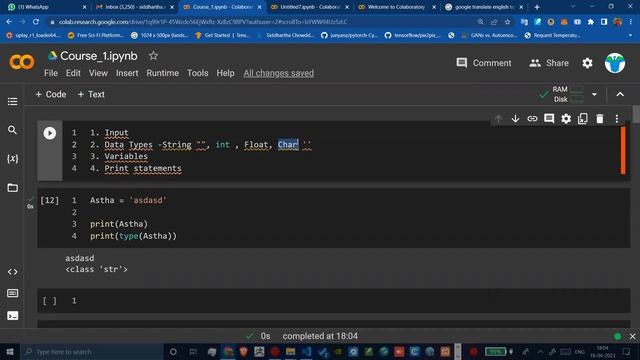Viewport: 640px width, 360px height.
Task: Click the browser address bar
Action: 261,22
